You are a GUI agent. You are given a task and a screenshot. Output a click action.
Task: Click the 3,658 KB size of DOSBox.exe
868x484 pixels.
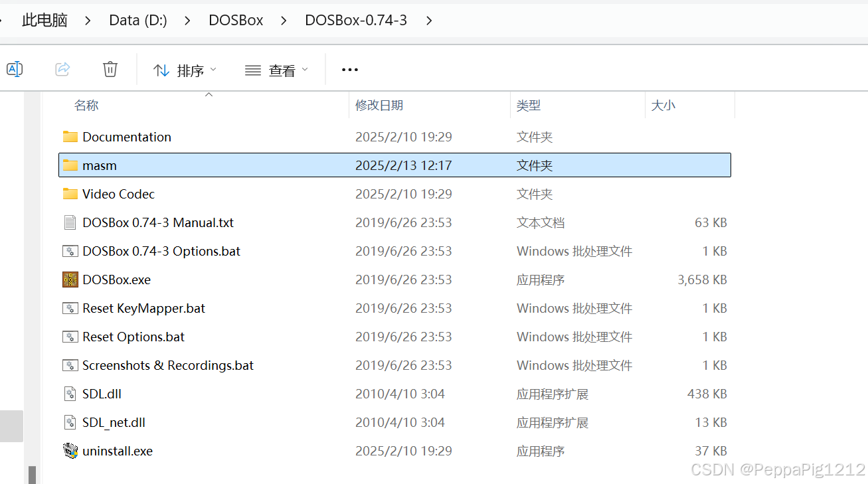(702, 280)
